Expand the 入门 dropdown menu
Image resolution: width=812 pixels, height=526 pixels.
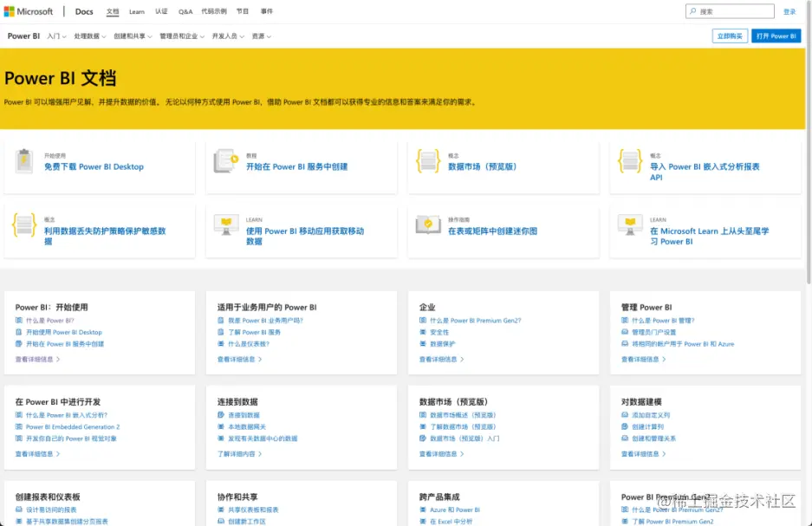(56, 36)
